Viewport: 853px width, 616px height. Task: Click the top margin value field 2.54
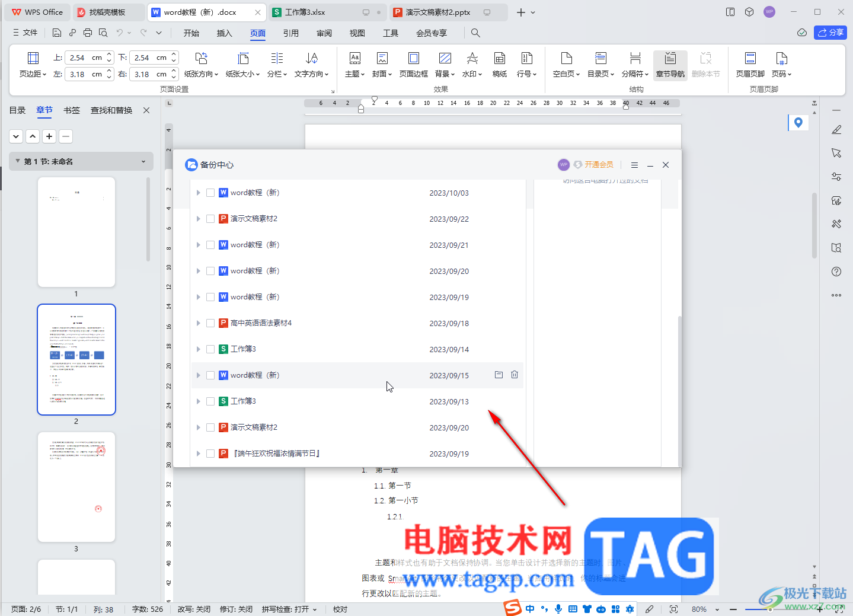(x=83, y=58)
